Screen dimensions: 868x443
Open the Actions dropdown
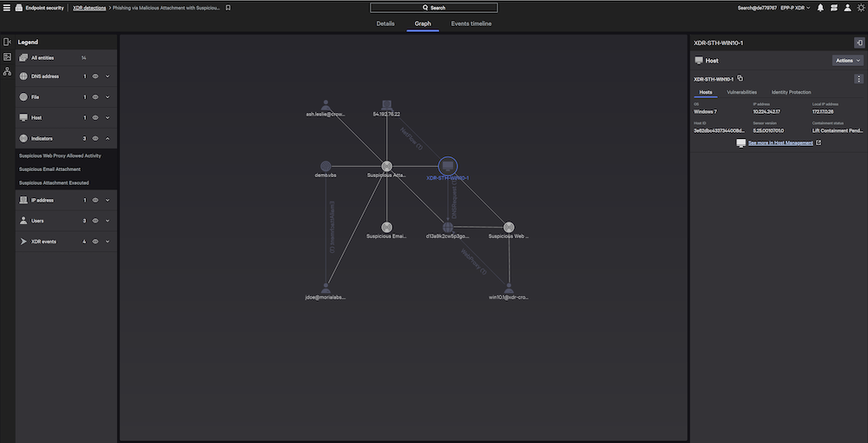(x=847, y=60)
